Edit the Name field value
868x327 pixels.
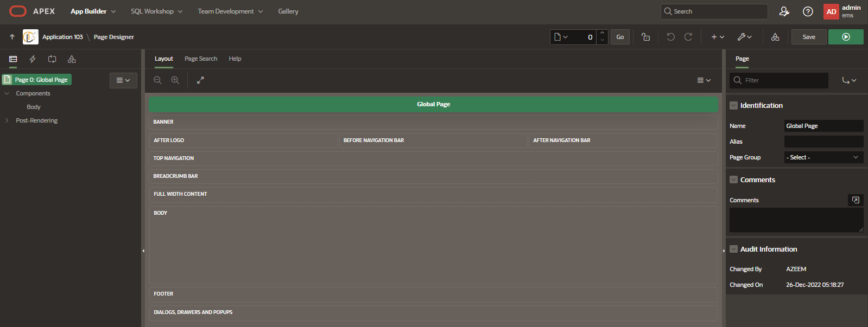tap(823, 126)
